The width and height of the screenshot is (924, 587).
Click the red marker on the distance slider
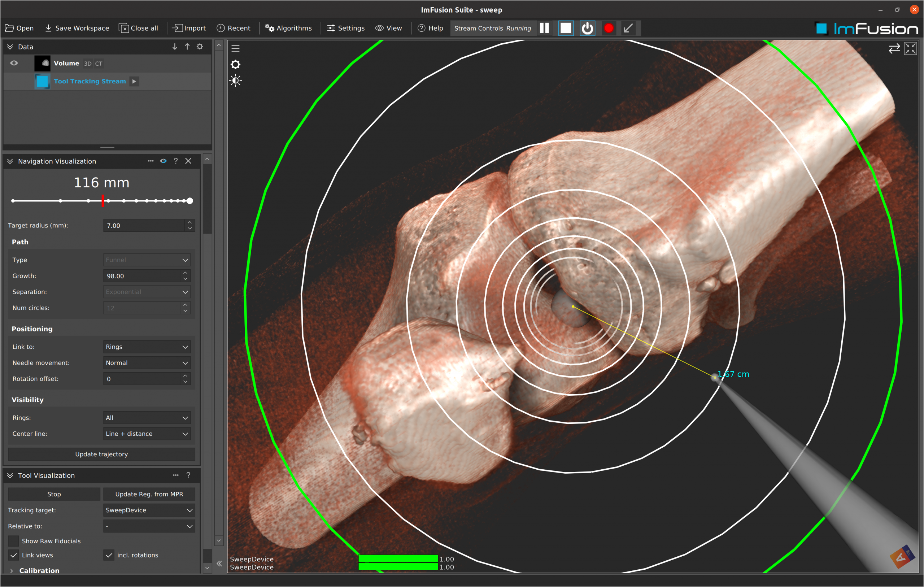[x=103, y=201]
